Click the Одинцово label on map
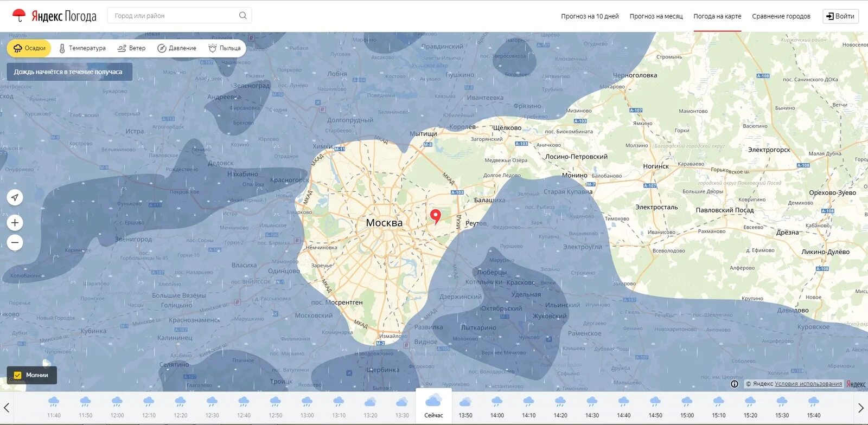Image resolution: width=868 pixels, height=425 pixels. tap(284, 271)
